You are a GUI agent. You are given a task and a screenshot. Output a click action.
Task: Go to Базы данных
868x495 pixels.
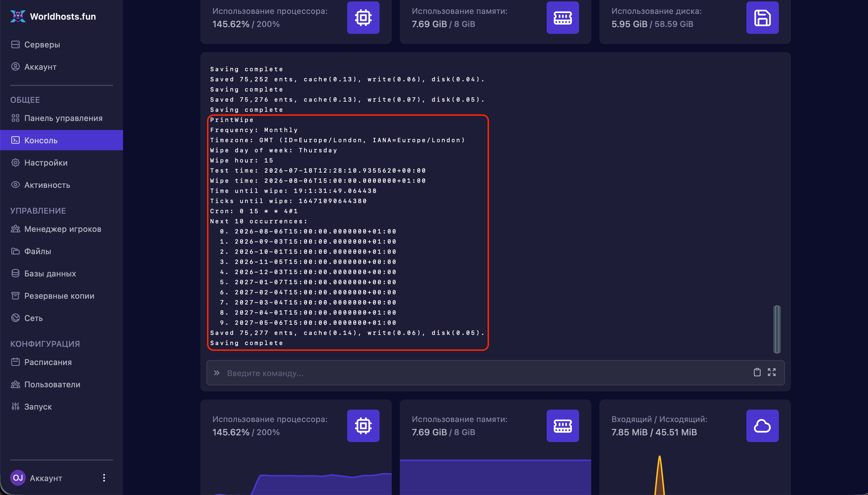[50, 273]
